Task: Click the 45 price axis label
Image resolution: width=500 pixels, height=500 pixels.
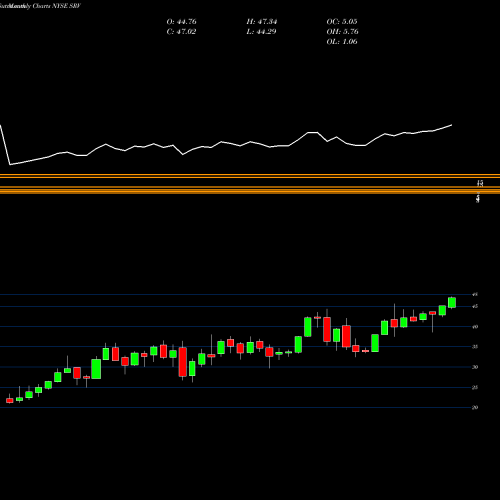Action: (x=475, y=306)
